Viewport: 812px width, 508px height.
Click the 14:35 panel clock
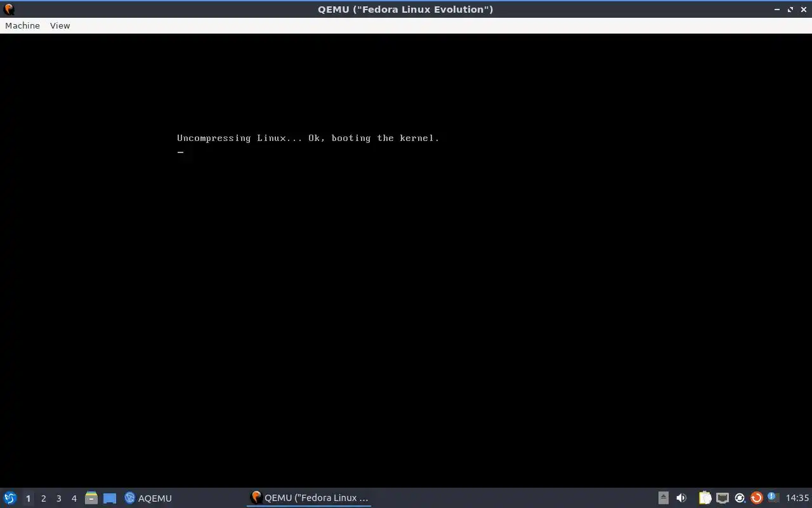(x=797, y=498)
